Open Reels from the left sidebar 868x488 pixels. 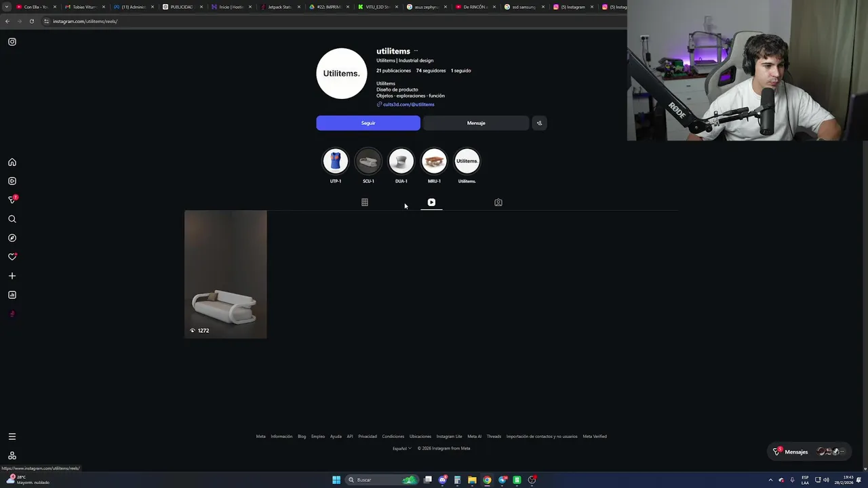(12, 181)
